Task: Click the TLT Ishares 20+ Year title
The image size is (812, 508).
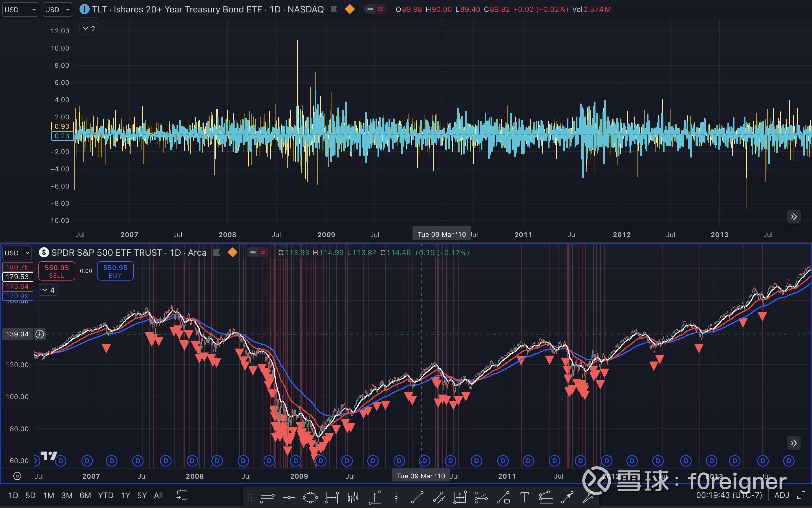Action: point(208,9)
